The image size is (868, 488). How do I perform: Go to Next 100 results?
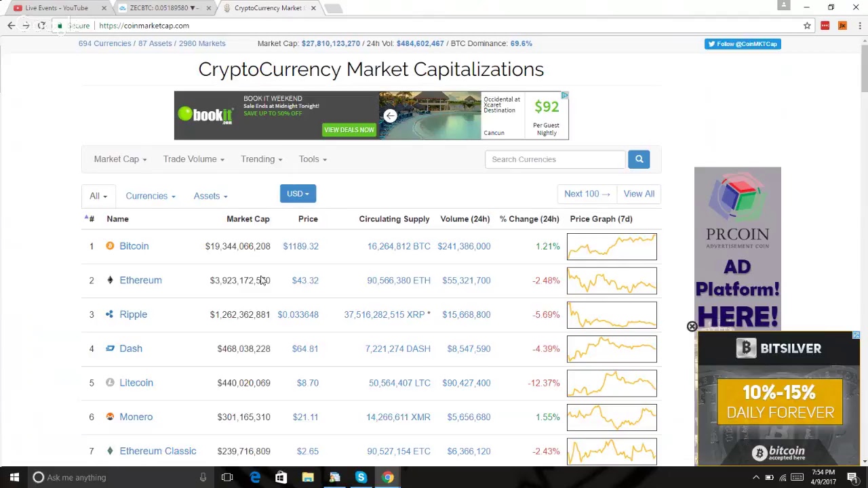pos(587,194)
